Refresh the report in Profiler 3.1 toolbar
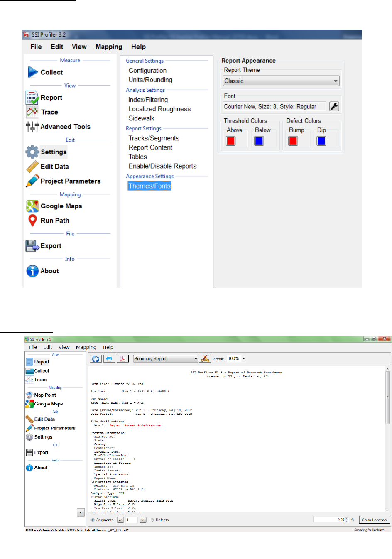392x559 pixels. [96, 359]
